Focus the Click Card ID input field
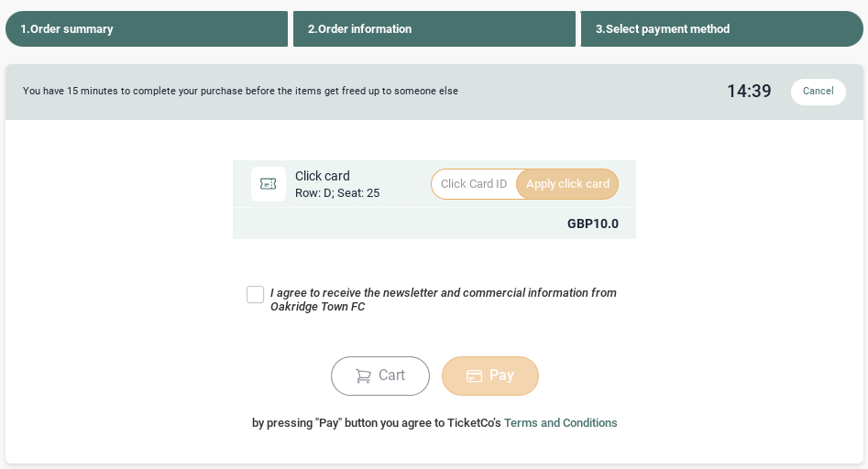Image resolution: width=868 pixels, height=469 pixels. 474,184
